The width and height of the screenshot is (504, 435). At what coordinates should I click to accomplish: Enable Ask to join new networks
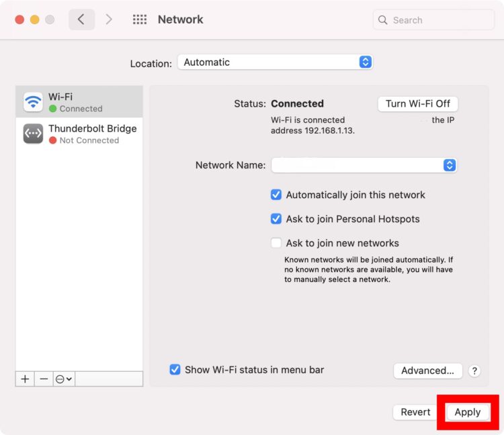pos(276,243)
